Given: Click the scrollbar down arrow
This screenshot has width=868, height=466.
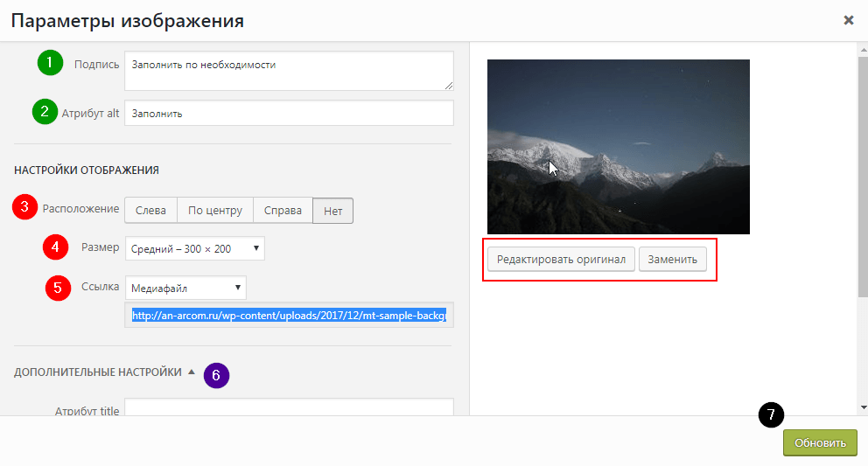Looking at the screenshot, I should 864,408.
